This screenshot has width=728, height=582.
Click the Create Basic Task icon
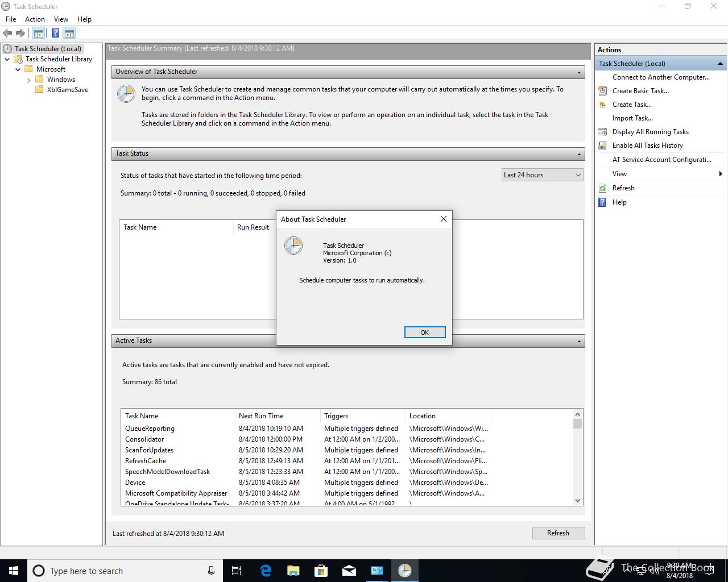click(602, 91)
